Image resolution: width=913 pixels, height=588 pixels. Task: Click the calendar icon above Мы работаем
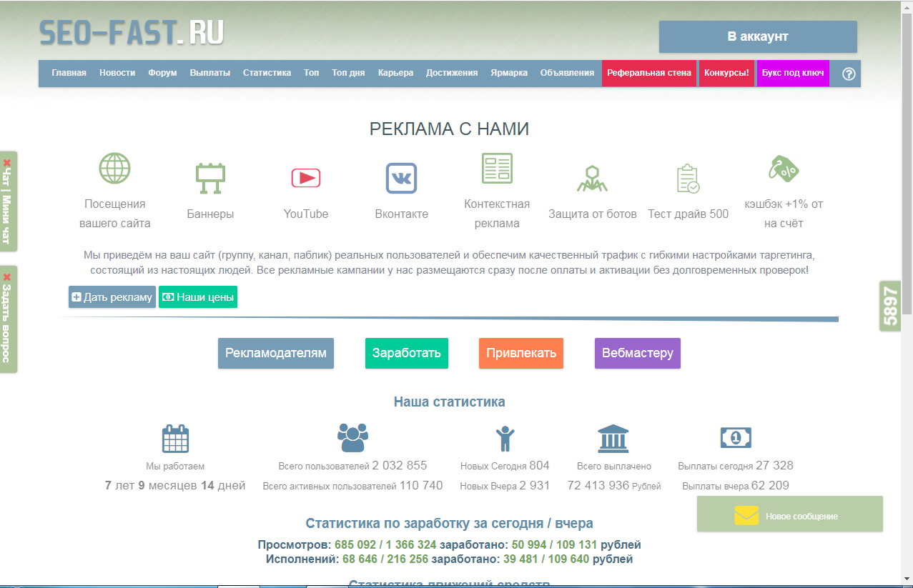coord(175,439)
